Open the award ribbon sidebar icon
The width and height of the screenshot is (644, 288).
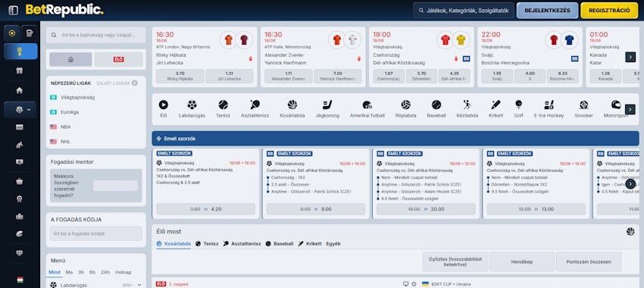click(19, 199)
